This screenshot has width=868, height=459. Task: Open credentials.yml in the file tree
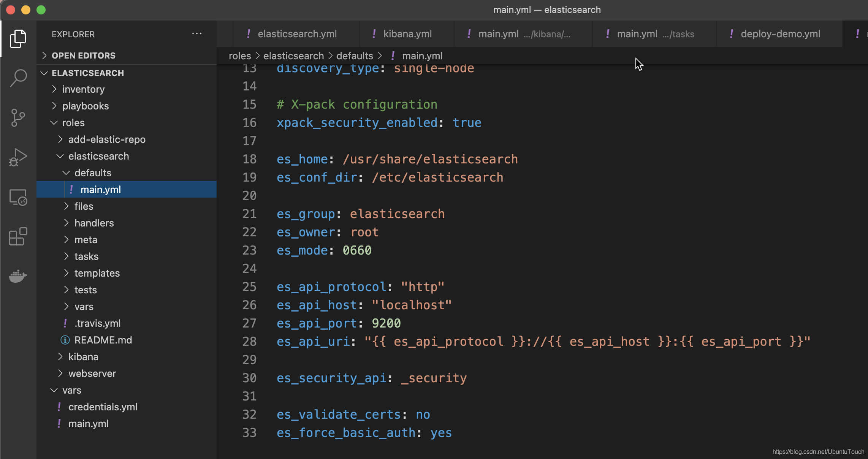pyautogui.click(x=103, y=407)
